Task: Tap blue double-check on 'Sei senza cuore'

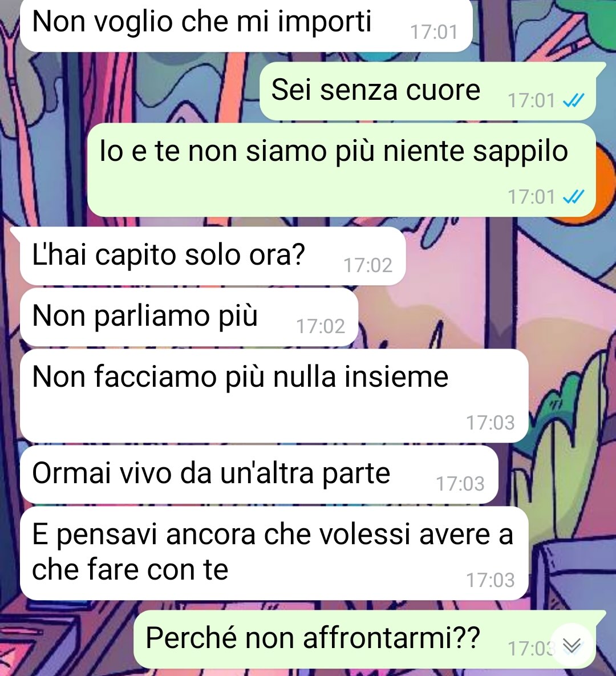Action: (x=574, y=100)
